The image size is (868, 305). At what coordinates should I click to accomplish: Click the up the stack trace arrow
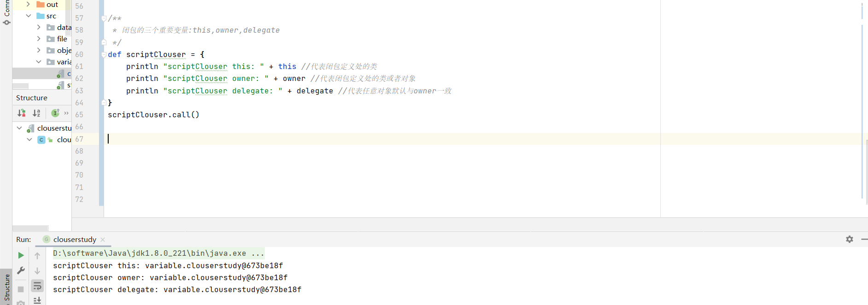point(37,256)
